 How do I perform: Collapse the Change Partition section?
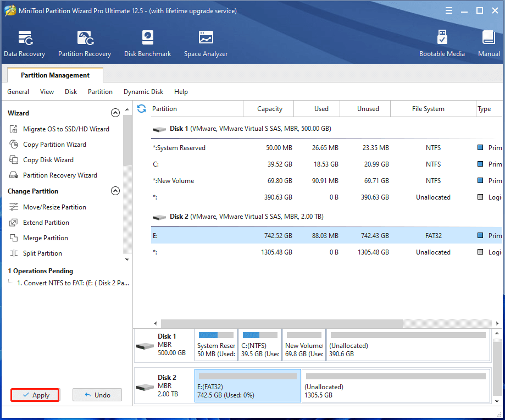115,191
